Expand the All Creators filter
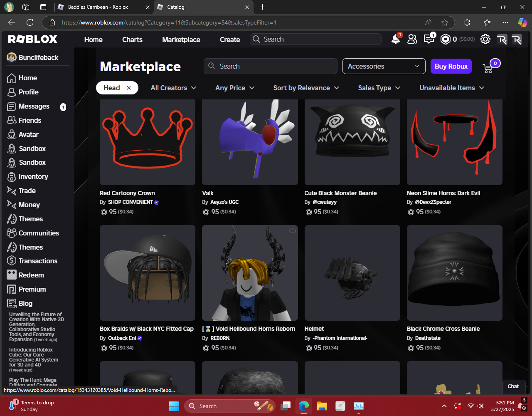 (x=173, y=88)
